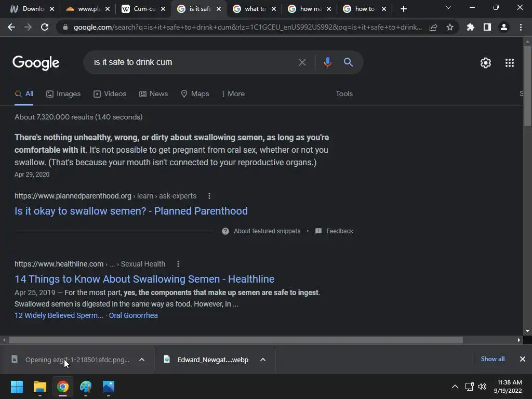Select the News search tab
532x399 pixels.
(154, 94)
